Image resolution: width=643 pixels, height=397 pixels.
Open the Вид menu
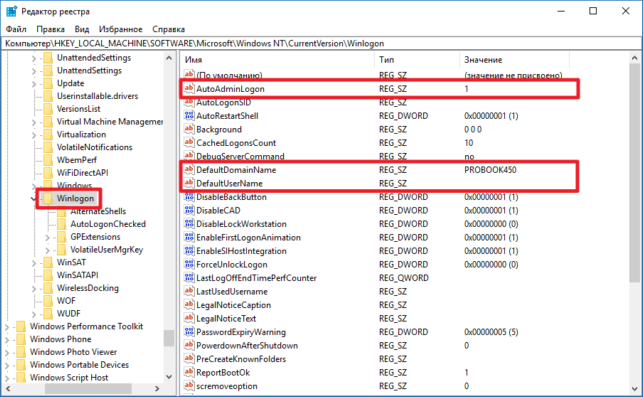(82, 29)
